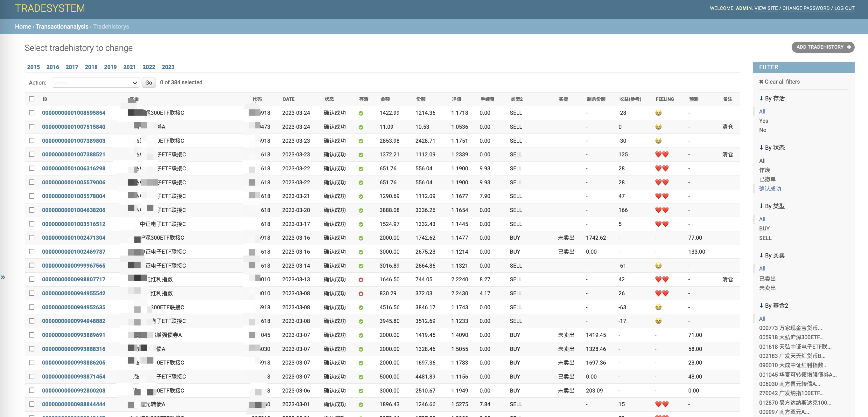Check the box for row 00000000001003516512
The height and width of the screenshot is (417, 868).
point(32,223)
